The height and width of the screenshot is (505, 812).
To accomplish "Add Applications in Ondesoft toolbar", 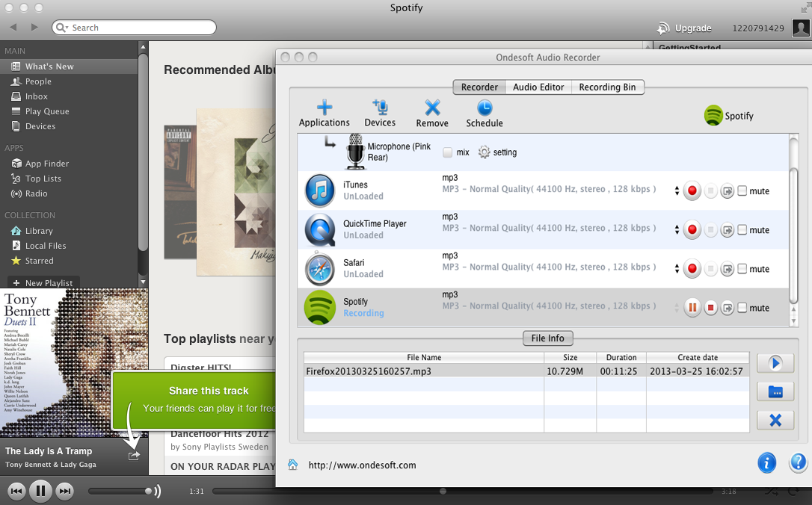I will [x=325, y=114].
